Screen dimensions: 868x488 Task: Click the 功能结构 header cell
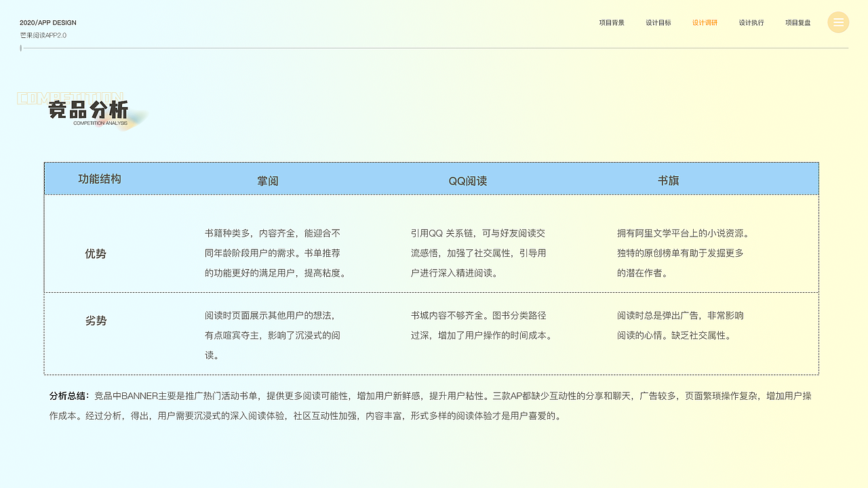click(x=100, y=178)
